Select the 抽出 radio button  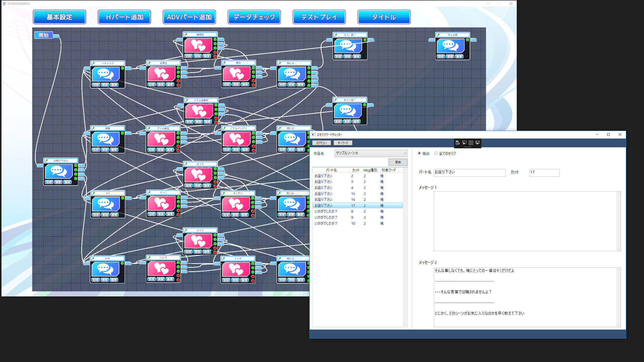419,153
